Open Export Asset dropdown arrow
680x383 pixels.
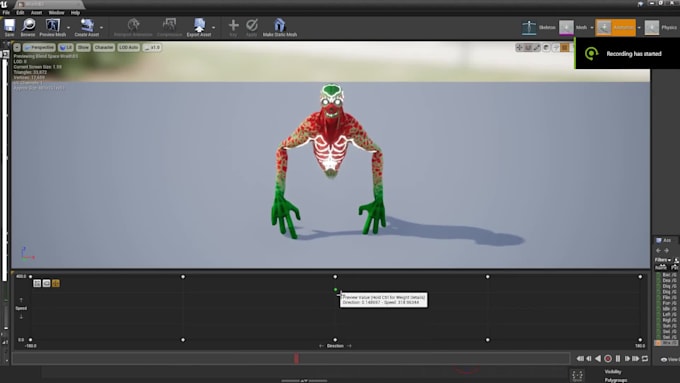pyautogui.click(x=213, y=28)
